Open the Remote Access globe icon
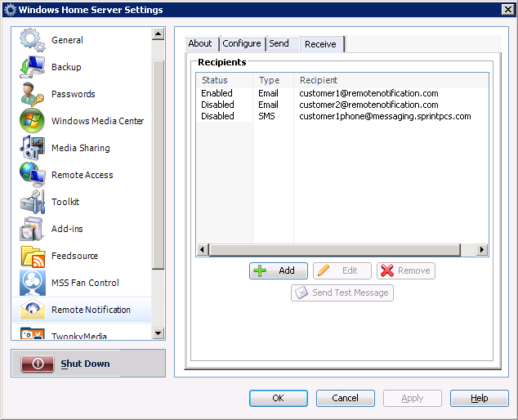The height and width of the screenshot is (420, 518). coord(32,175)
